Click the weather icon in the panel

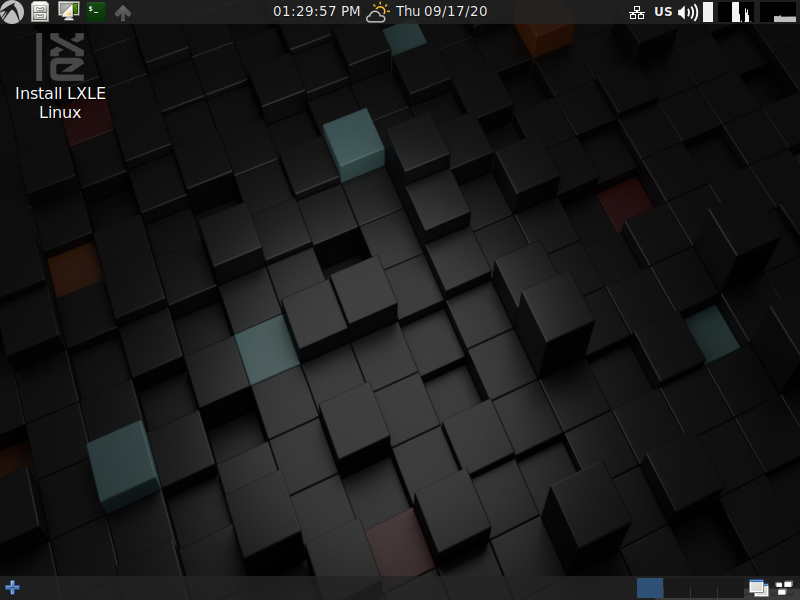click(x=378, y=12)
